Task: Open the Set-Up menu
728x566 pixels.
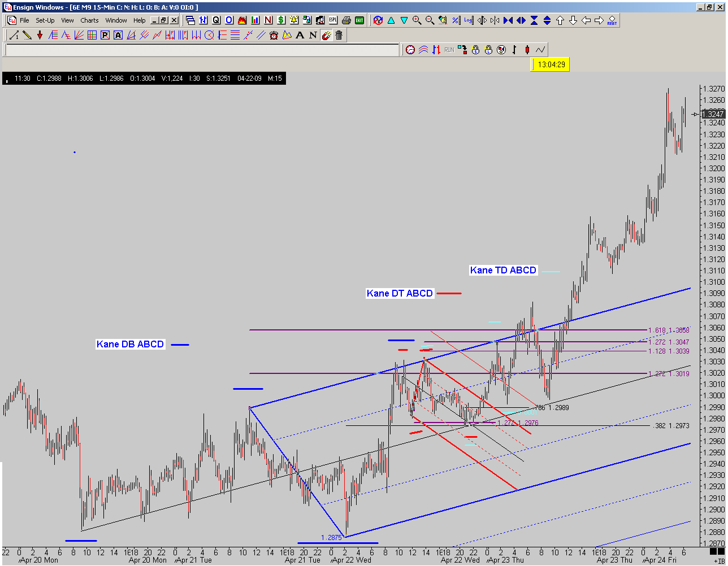Action: pos(45,20)
